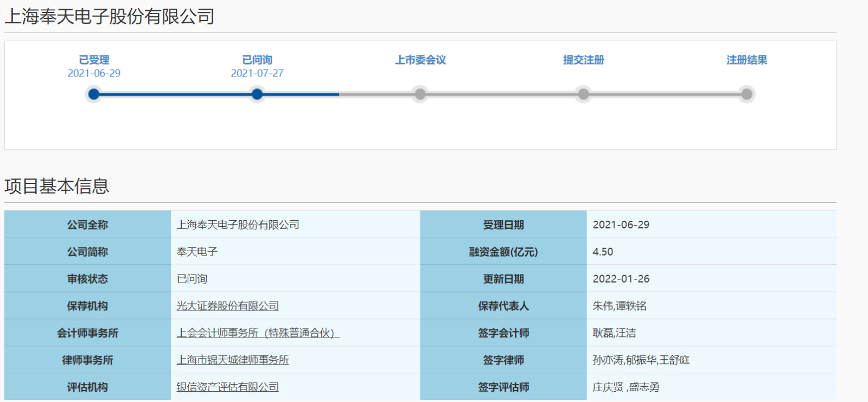The height and width of the screenshot is (402, 868).
Task: Click the 签字律师 header cell
Action: 503,360
